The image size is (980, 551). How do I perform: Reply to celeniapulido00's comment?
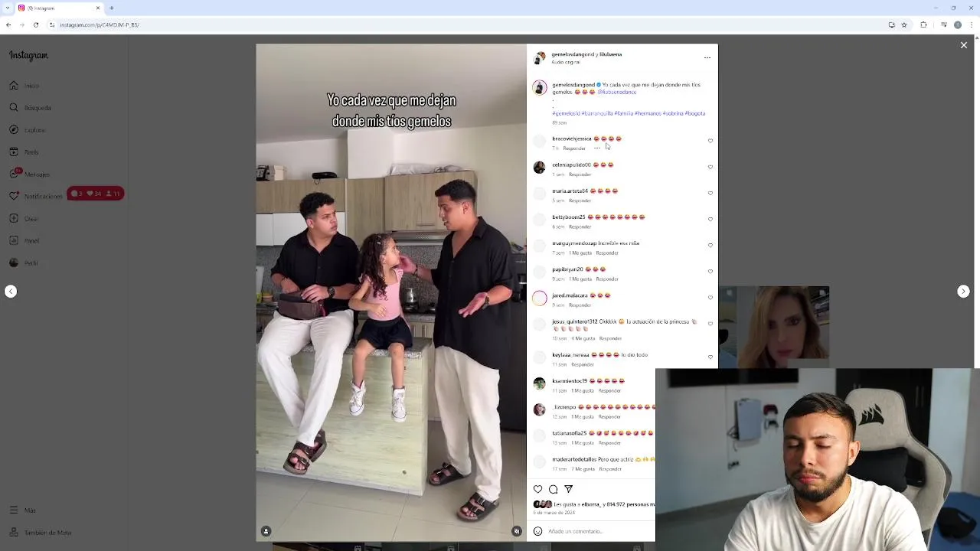(x=580, y=174)
